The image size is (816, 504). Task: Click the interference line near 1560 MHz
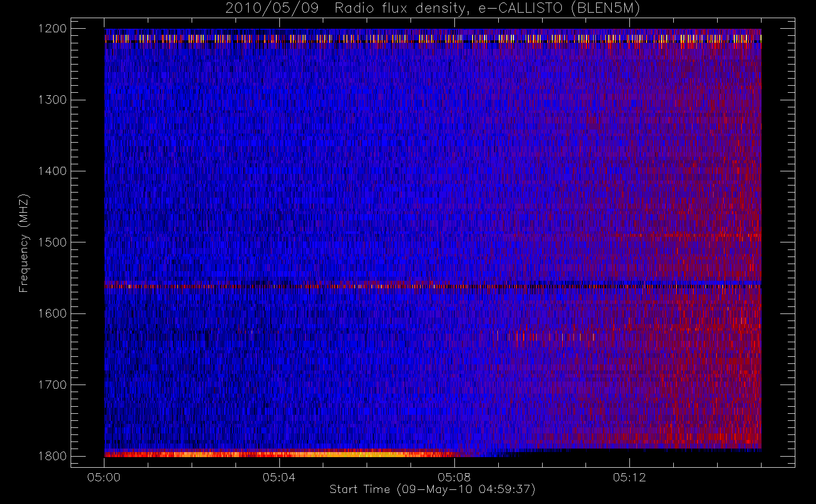pyautogui.click(x=433, y=286)
